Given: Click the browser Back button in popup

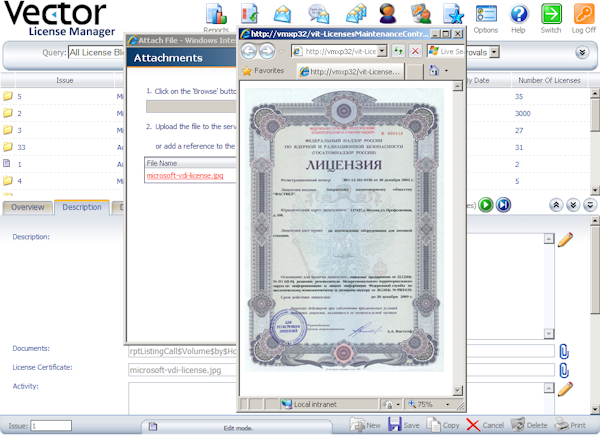Looking at the screenshot, I should [x=249, y=51].
